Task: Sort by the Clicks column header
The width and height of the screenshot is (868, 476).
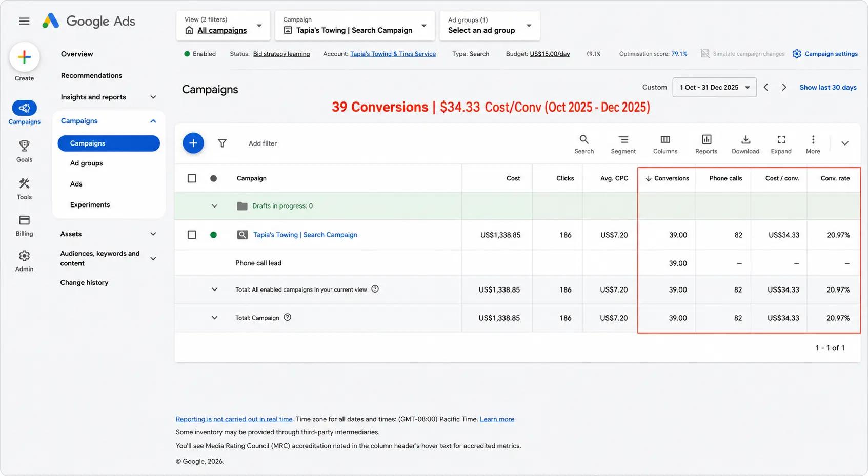Action: point(565,178)
